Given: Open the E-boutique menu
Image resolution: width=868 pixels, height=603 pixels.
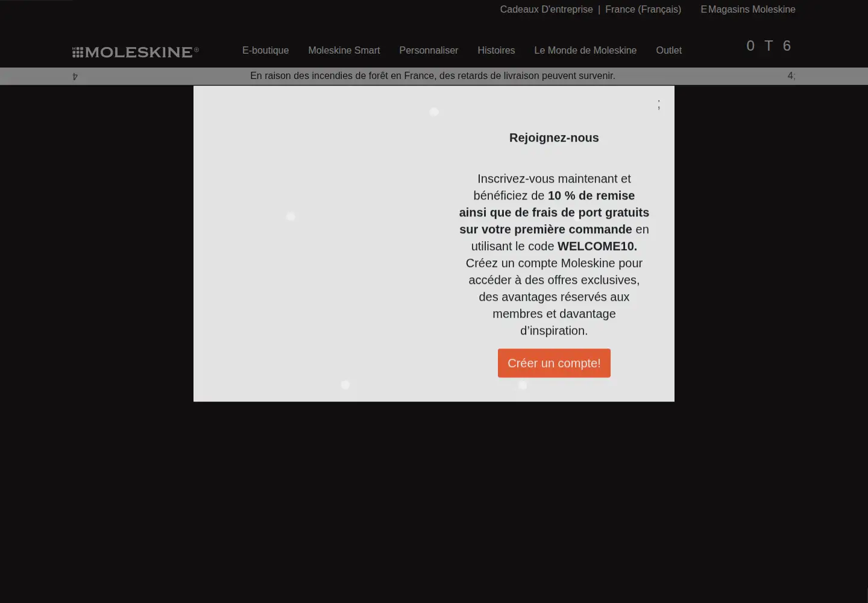Looking at the screenshot, I should point(265,51).
